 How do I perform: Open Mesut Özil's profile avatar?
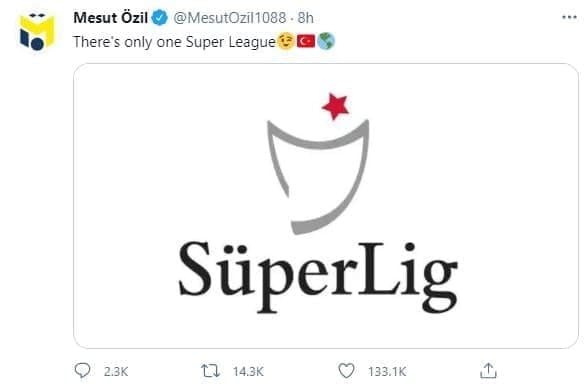(37, 32)
